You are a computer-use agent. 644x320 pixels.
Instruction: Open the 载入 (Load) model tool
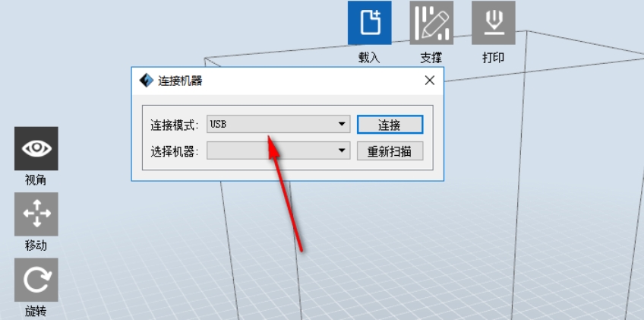370,23
